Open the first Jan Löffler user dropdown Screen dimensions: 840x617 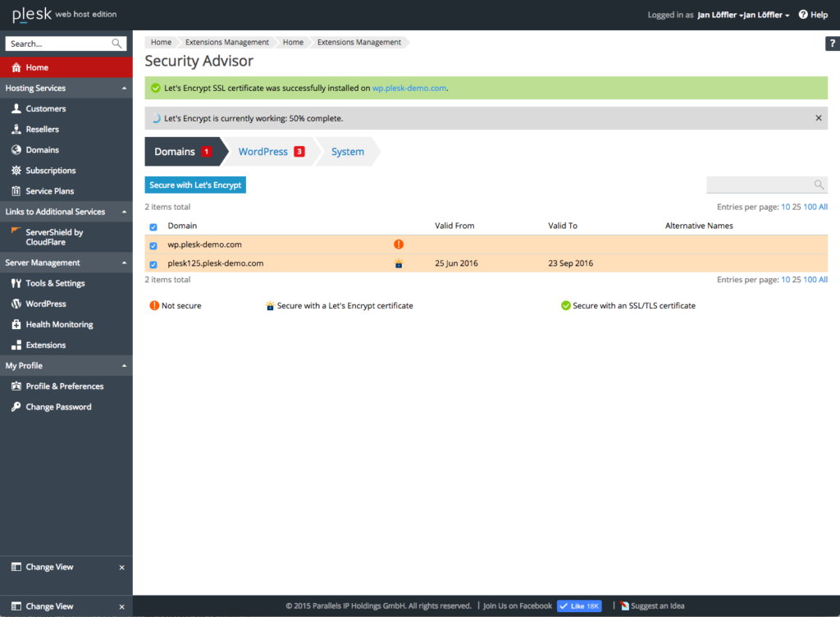coord(720,15)
